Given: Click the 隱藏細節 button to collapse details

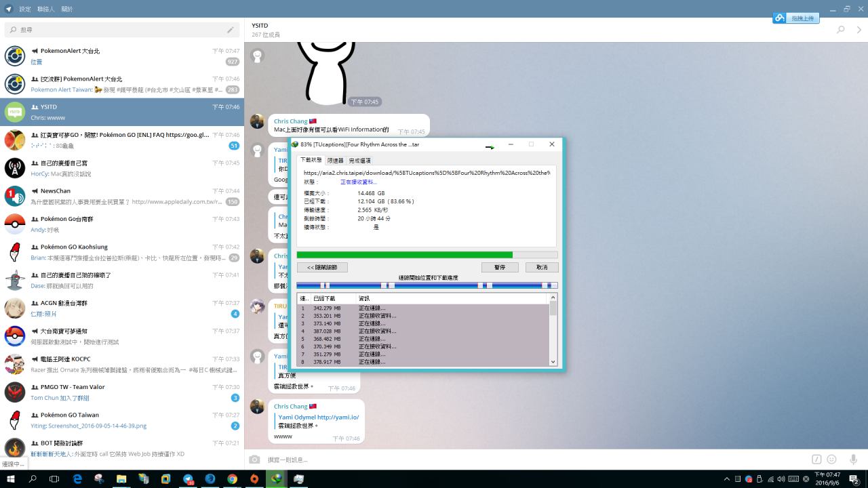Looking at the screenshot, I should pyautogui.click(x=322, y=268).
